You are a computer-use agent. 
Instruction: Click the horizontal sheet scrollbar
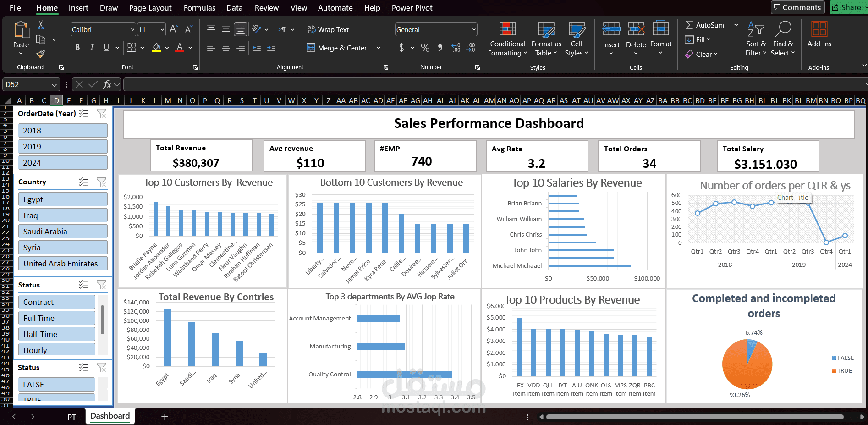pos(695,417)
